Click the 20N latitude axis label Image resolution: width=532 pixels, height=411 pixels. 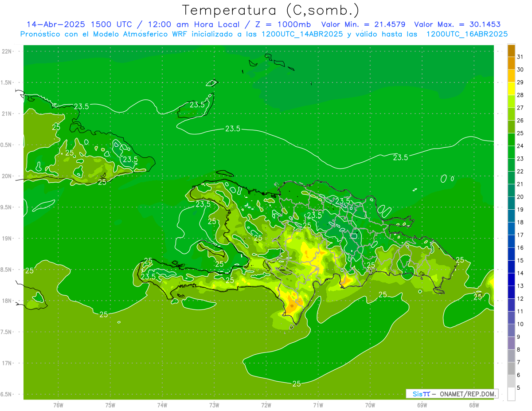point(7,176)
